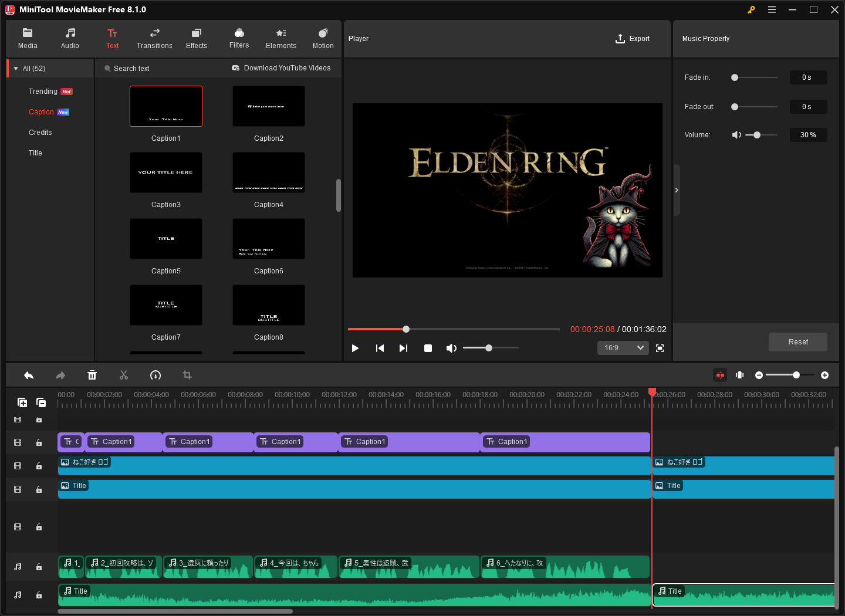The width and height of the screenshot is (845, 616).
Task: Open the Speed control icon
Action: 156,375
